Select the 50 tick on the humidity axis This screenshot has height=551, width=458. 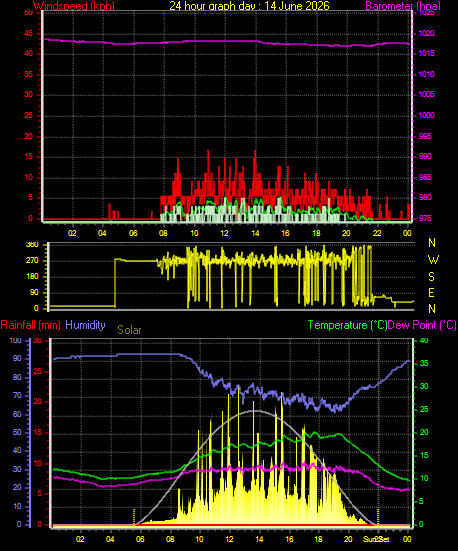[x=17, y=433]
